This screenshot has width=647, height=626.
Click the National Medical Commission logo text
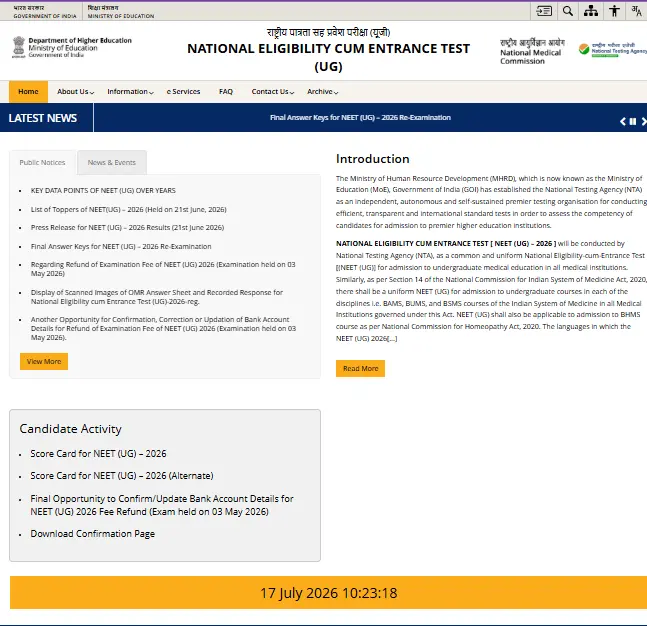(x=532, y=52)
